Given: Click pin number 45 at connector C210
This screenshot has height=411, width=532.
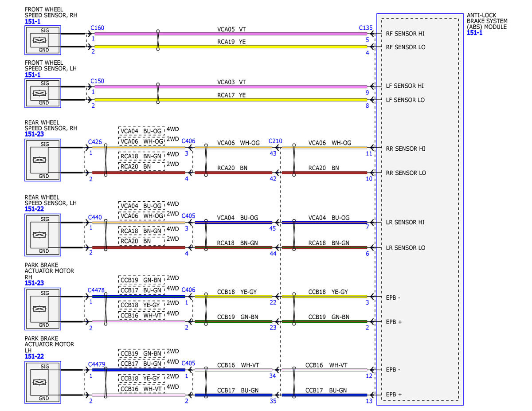Looking at the screenshot, I should [273, 228].
